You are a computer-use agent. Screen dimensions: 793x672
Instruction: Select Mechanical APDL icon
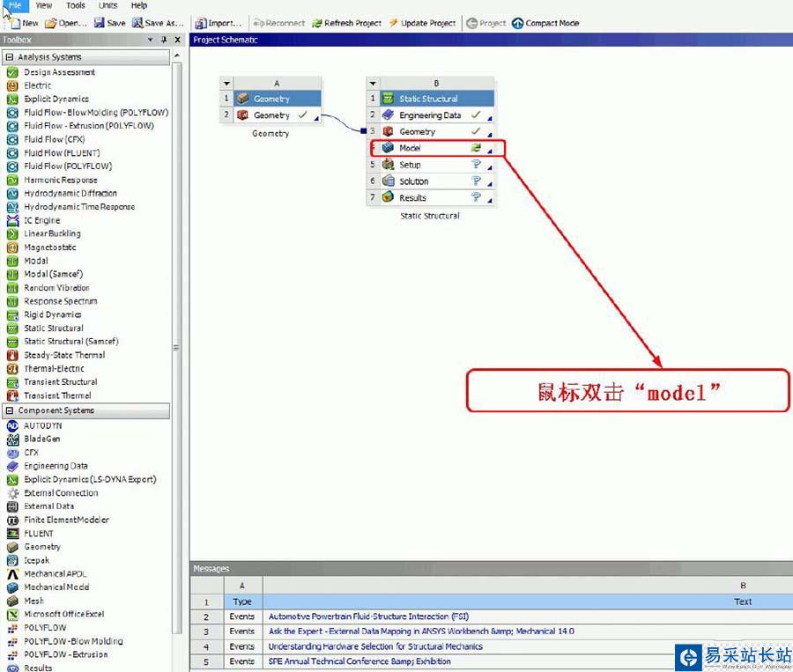[12, 574]
